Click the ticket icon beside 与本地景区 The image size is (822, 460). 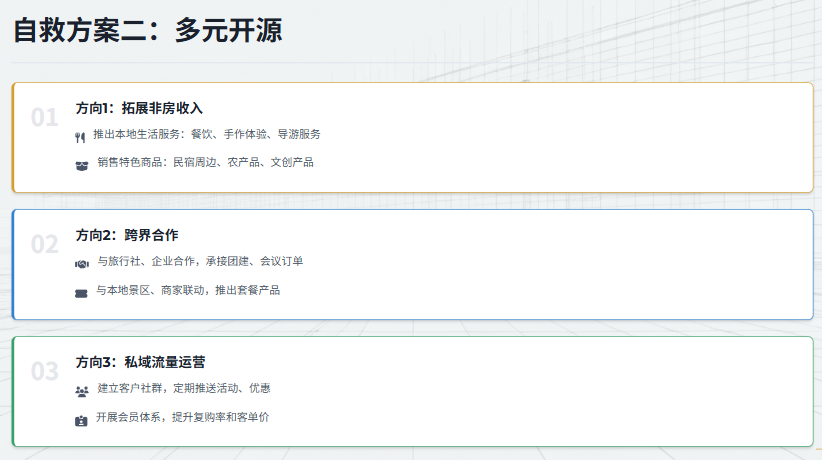pos(82,292)
